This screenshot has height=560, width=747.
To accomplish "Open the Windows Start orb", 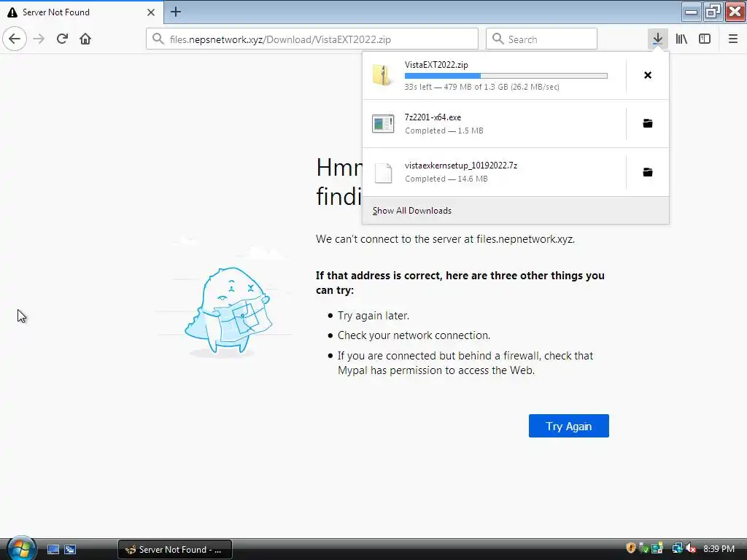I will pyautogui.click(x=21, y=548).
